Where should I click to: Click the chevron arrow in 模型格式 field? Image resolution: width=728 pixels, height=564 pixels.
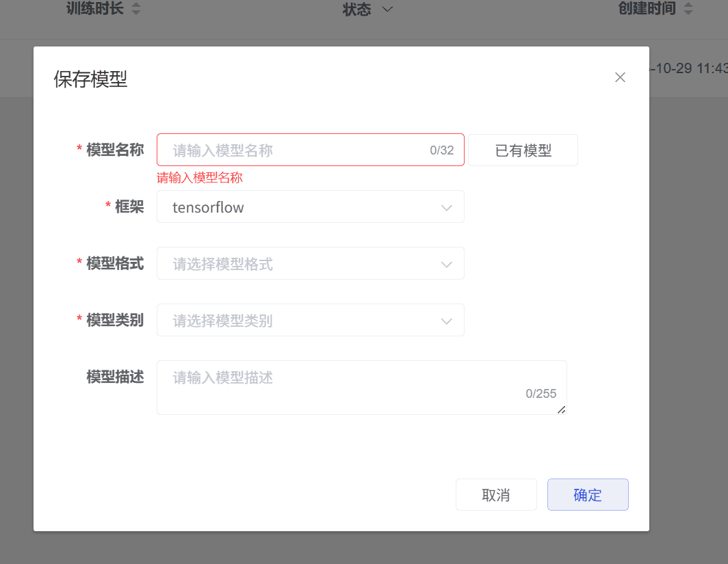pyautogui.click(x=447, y=264)
